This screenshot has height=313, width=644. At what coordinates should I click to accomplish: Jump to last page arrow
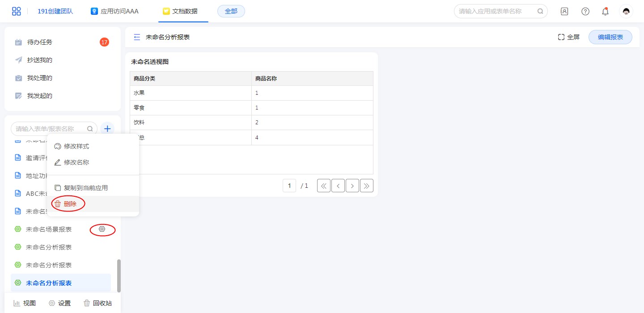(367, 186)
